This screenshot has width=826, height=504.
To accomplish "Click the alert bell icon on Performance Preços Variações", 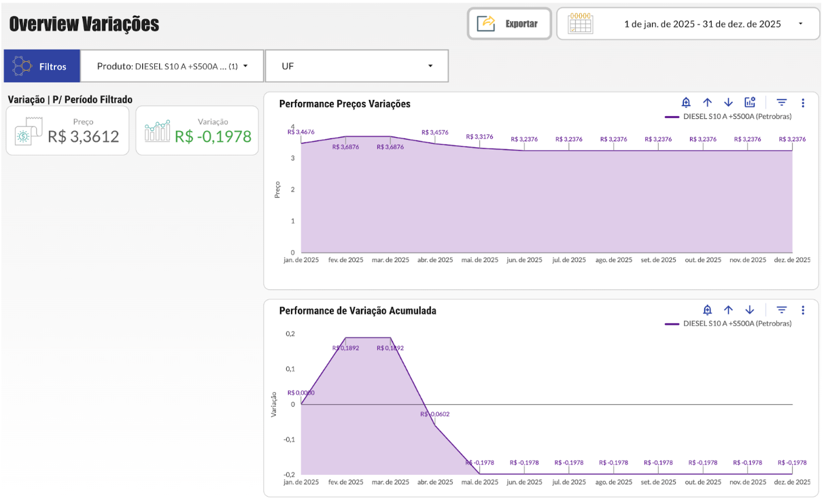I will pyautogui.click(x=686, y=103).
